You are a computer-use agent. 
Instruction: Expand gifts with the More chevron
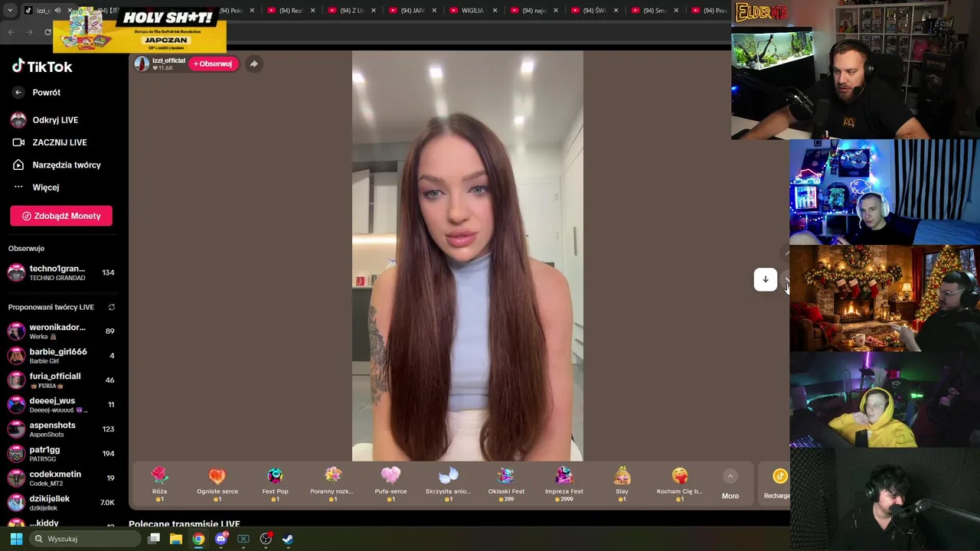pyautogui.click(x=730, y=477)
